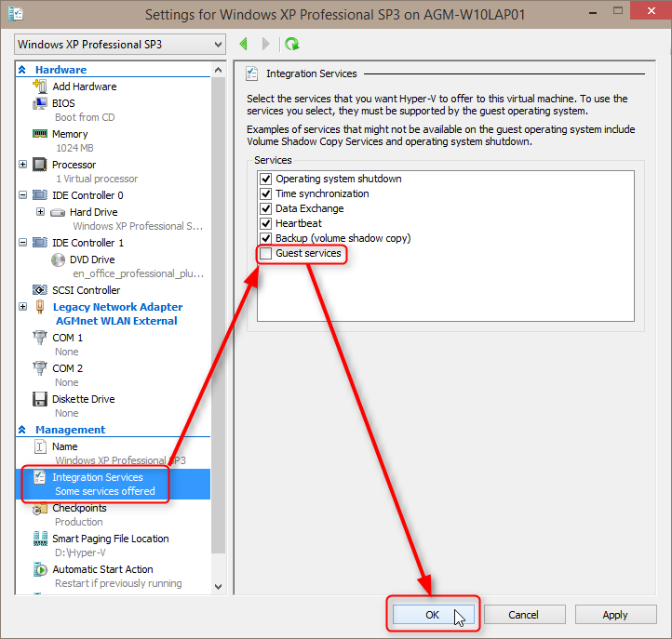Click the green refresh icon
Viewport: 672px width, 639px height.
click(x=292, y=44)
